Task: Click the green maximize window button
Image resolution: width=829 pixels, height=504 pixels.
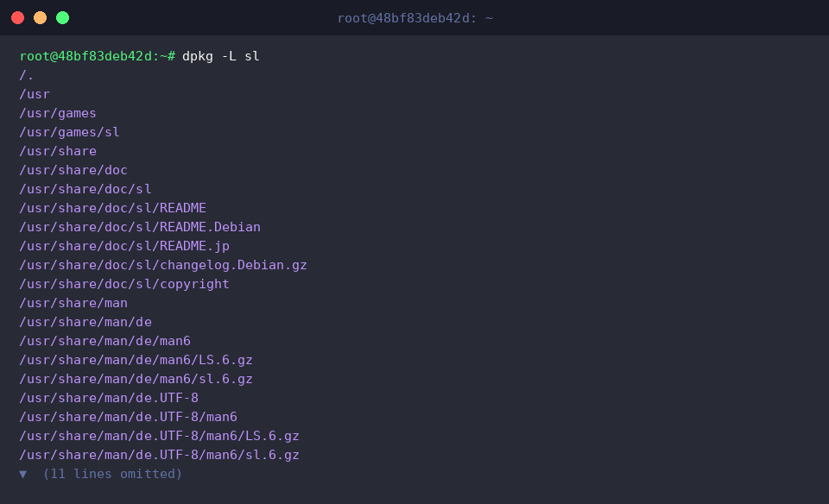Action: 62,18
